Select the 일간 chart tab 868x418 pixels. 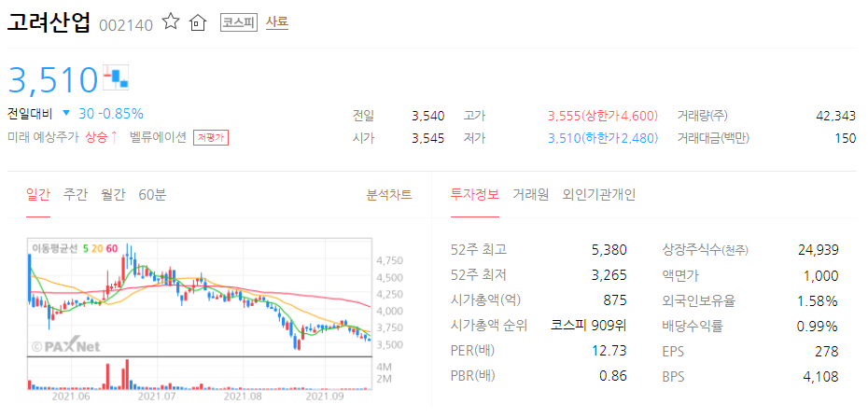[x=38, y=195]
